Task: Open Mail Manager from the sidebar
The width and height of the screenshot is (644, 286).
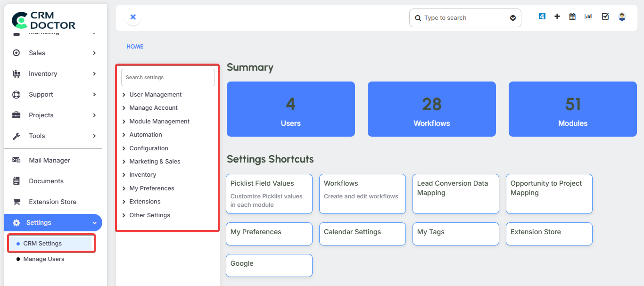Action: [49, 160]
